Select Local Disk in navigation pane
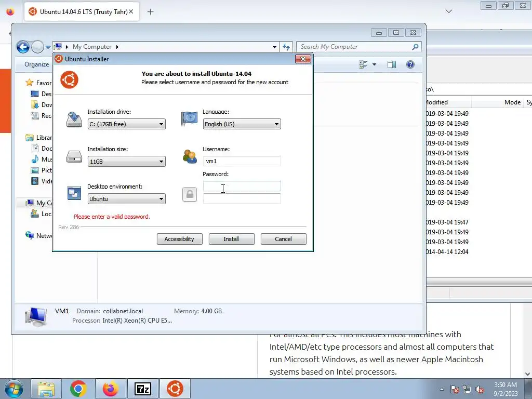 41,214
